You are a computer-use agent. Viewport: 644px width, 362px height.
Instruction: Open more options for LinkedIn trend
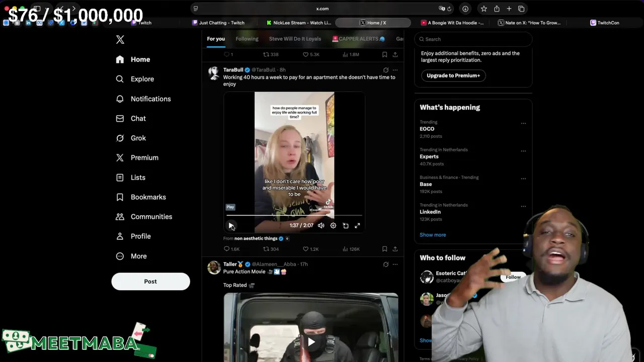(523, 206)
